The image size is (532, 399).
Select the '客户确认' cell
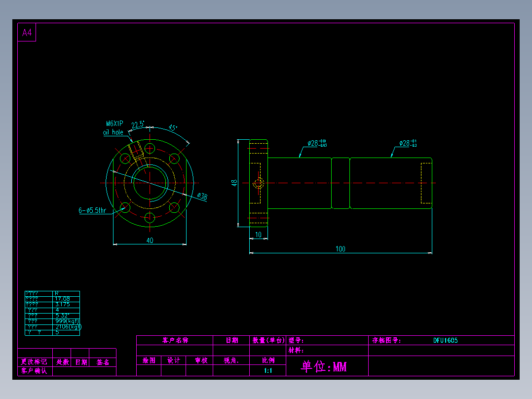[x=34, y=371]
